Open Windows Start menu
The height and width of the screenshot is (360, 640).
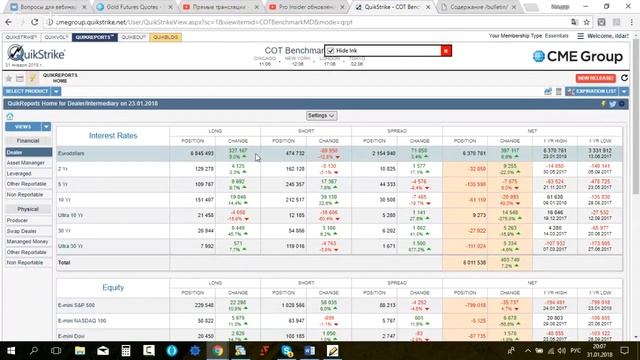(x=11, y=351)
